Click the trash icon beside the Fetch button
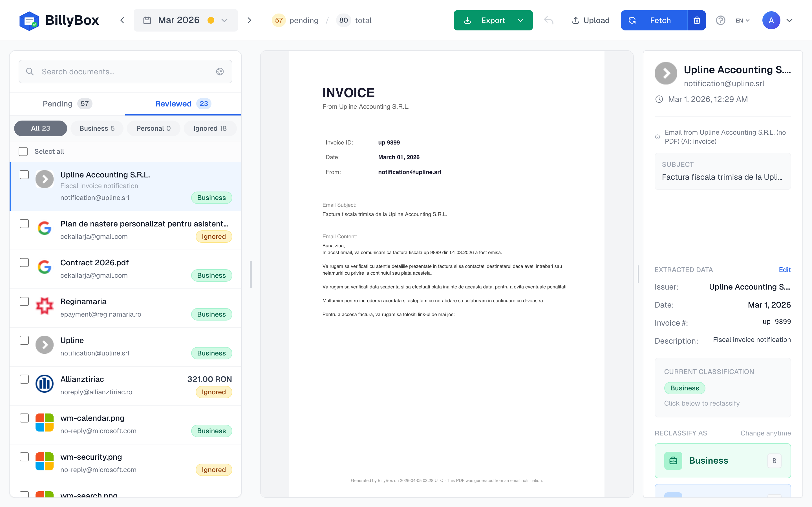This screenshot has width=812, height=507. coord(697,20)
